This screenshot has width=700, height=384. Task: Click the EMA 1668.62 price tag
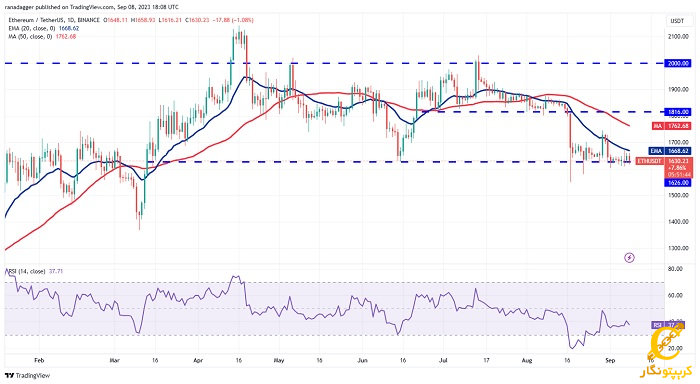(670, 151)
